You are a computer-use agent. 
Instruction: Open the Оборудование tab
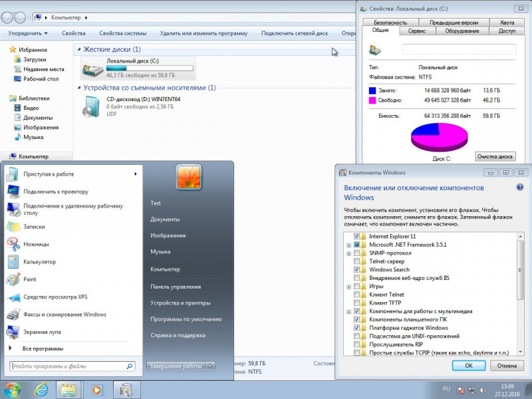pos(462,31)
